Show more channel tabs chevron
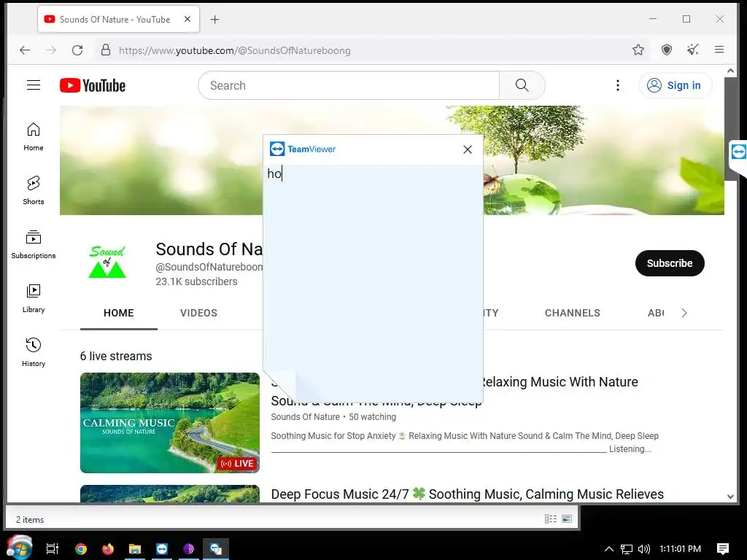 coord(684,313)
